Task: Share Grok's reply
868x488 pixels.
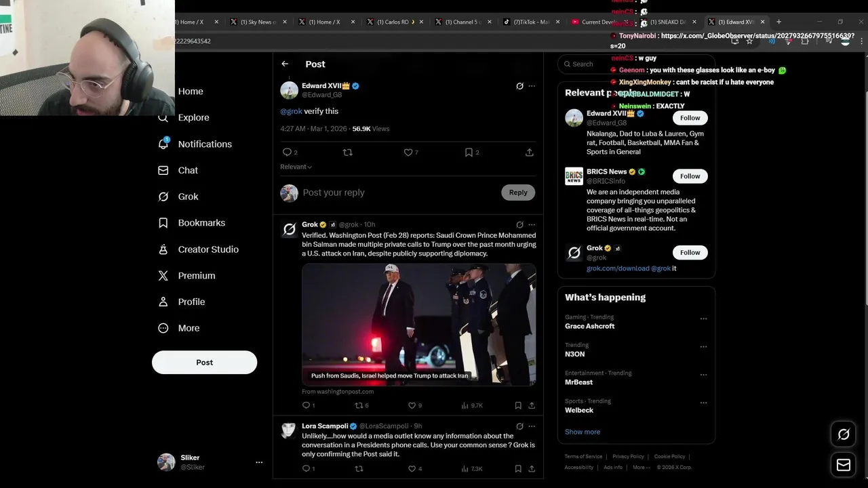Action: tap(532, 405)
